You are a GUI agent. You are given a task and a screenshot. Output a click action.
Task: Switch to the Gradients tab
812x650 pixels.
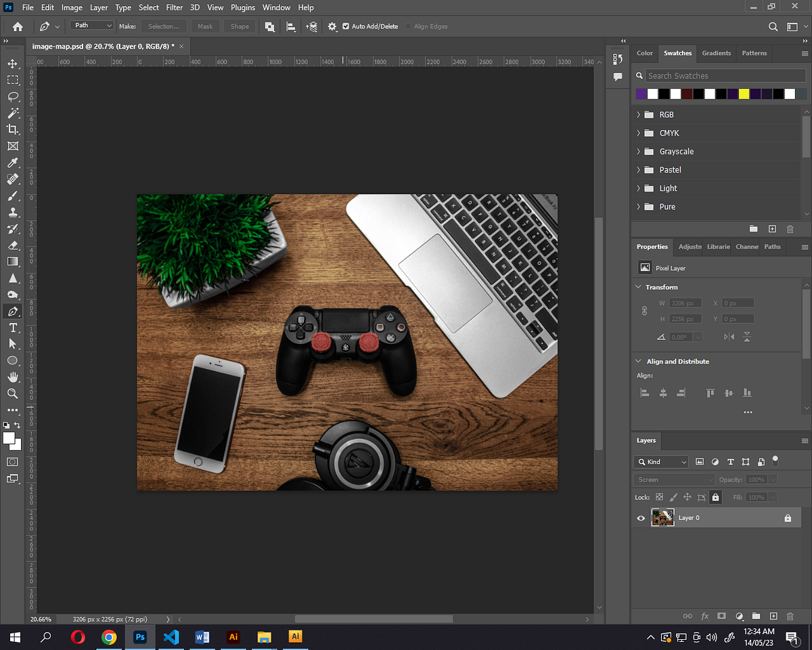point(716,53)
